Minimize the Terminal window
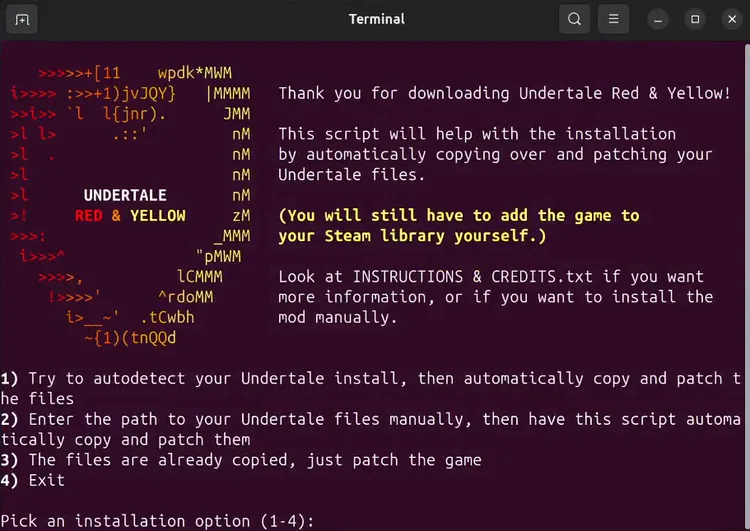 658,20
